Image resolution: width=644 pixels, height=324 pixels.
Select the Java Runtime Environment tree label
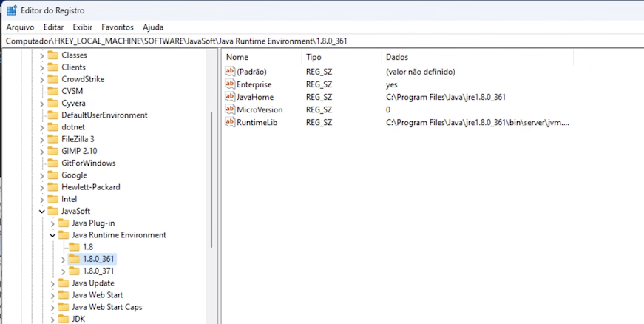119,235
